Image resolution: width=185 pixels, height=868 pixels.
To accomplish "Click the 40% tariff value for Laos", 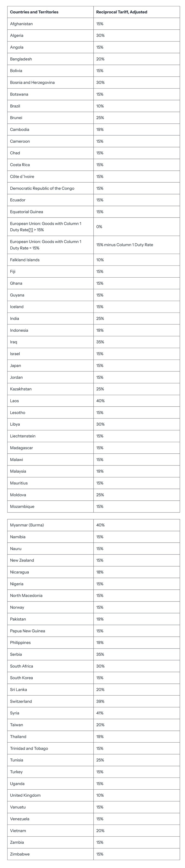I will pyautogui.click(x=100, y=401).
